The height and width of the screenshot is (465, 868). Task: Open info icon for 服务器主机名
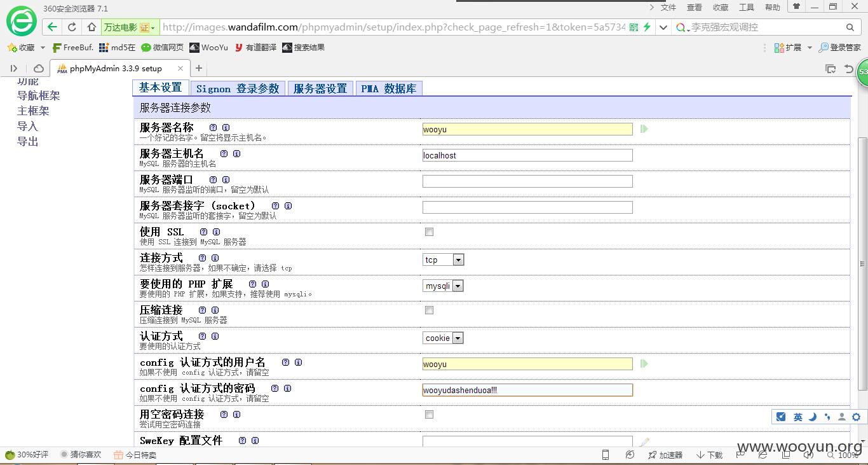coord(236,154)
